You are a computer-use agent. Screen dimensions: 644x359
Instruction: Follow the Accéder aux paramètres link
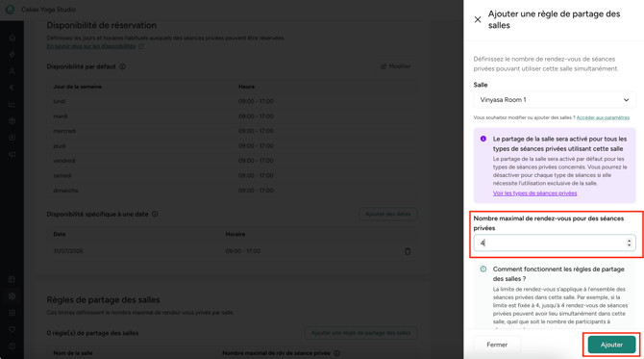pyautogui.click(x=603, y=117)
